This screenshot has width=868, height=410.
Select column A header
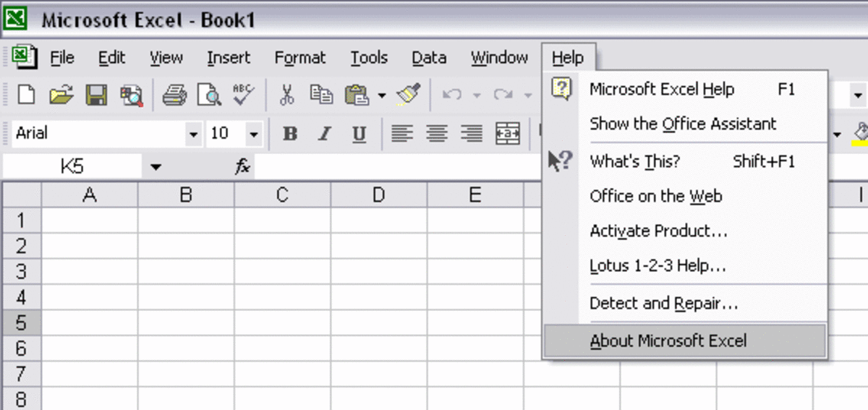[x=90, y=195]
